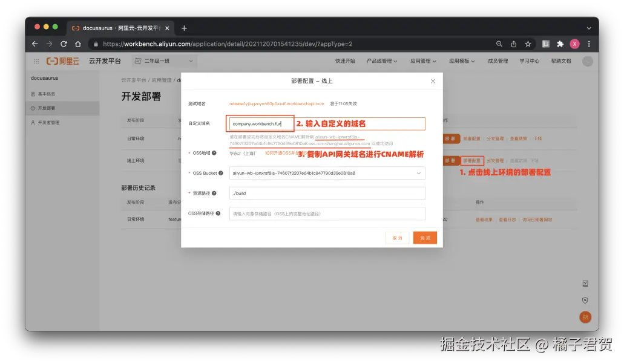Click the 自定义域名 input field
Viewport: 624px width, 364px height.
point(327,123)
